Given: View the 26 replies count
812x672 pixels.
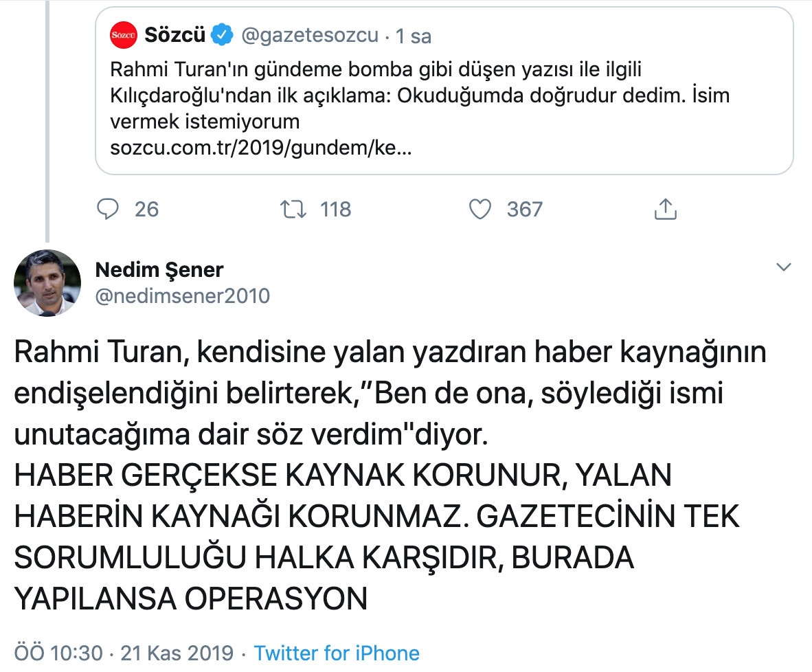Looking at the screenshot, I should (x=146, y=210).
